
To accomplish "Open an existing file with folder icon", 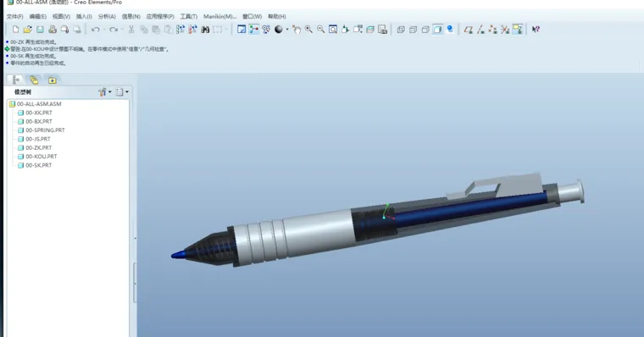I will coord(27,30).
